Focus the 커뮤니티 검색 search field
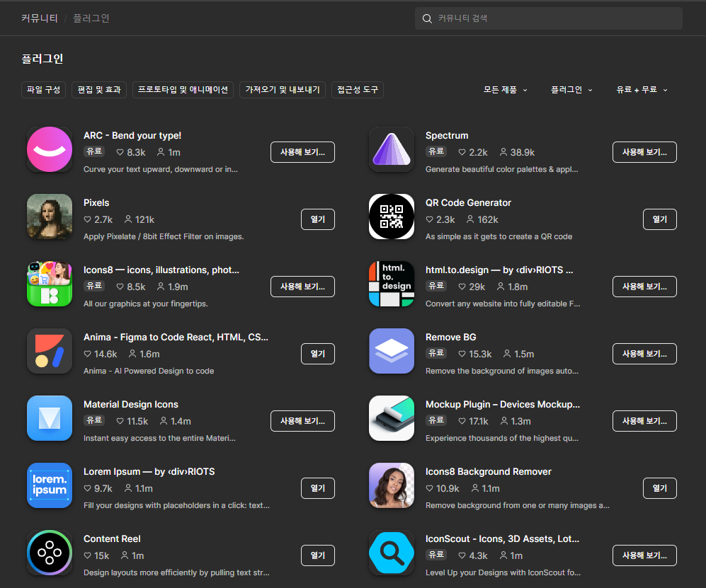706x588 pixels. point(556,18)
